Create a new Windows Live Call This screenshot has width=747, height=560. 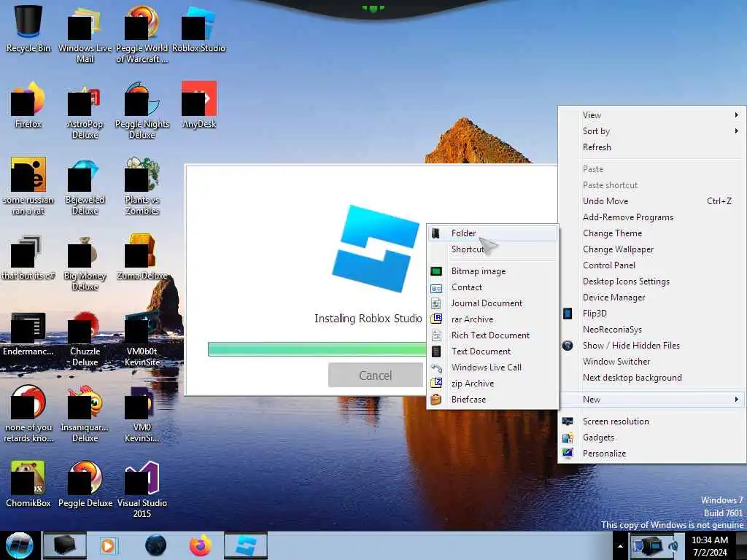click(492, 367)
